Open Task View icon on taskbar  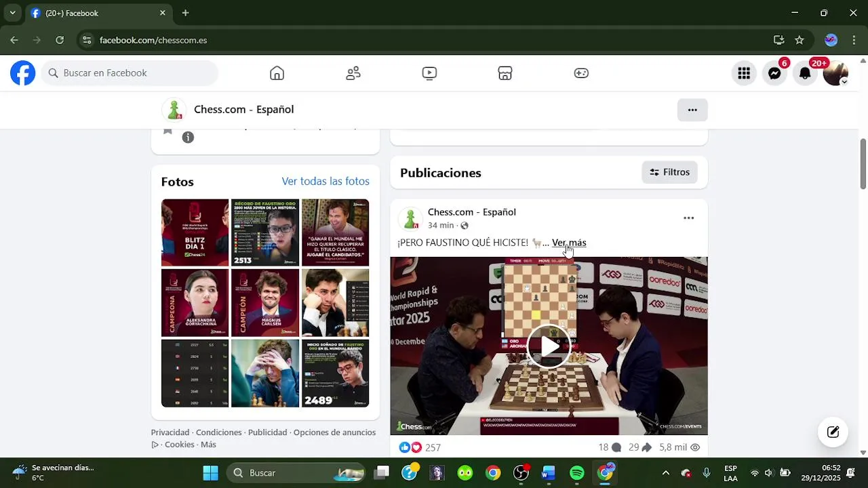tap(382, 473)
